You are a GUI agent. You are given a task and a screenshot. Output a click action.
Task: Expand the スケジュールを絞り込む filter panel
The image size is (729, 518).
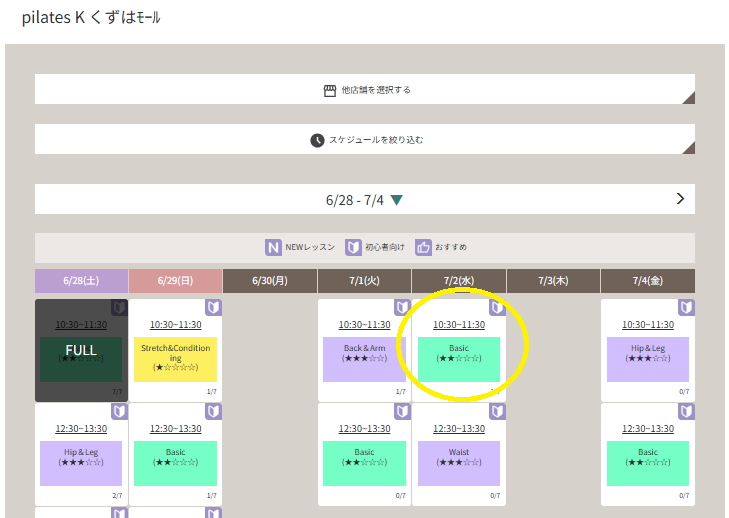click(x=364, y=140)
